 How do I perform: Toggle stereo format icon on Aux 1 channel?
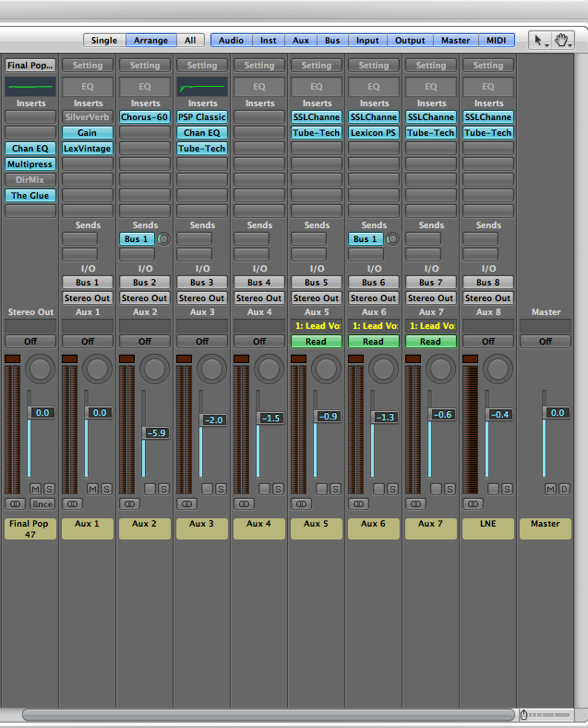72,504
